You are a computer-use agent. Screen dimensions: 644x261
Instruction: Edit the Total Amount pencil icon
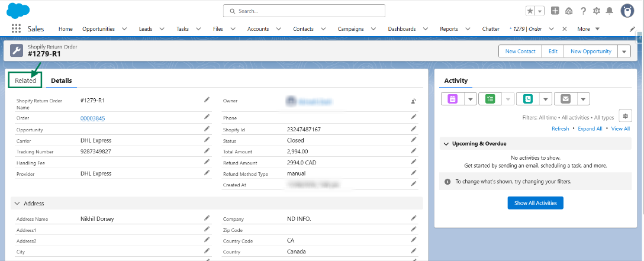pos(414,150)
